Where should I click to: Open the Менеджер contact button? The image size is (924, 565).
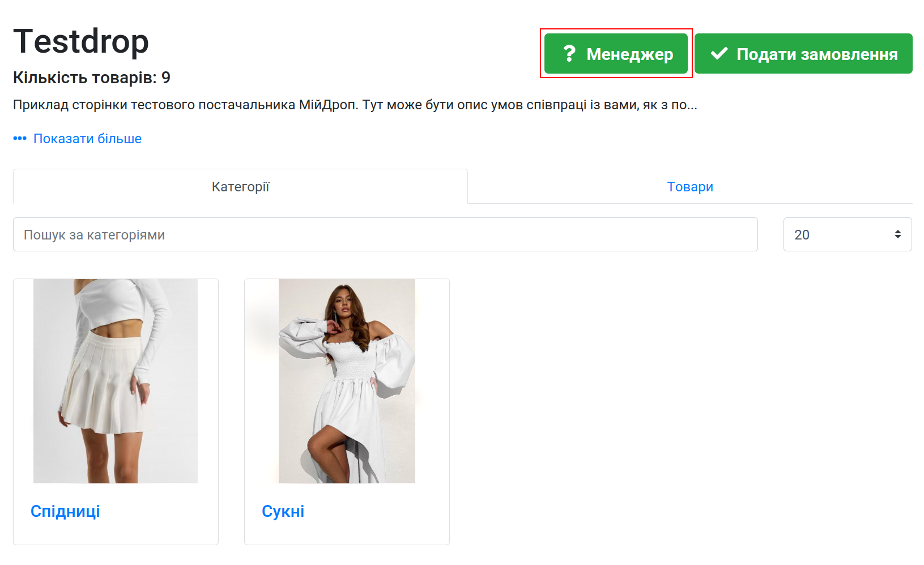616,54
